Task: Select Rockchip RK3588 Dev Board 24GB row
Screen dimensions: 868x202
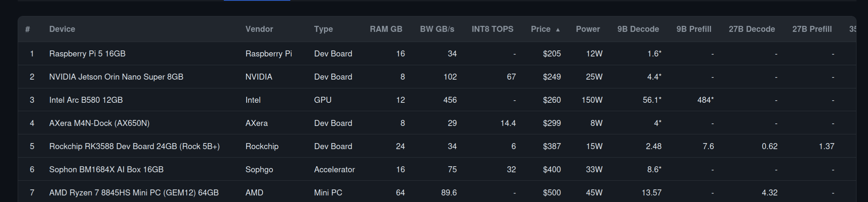Action: click(134, 146)
